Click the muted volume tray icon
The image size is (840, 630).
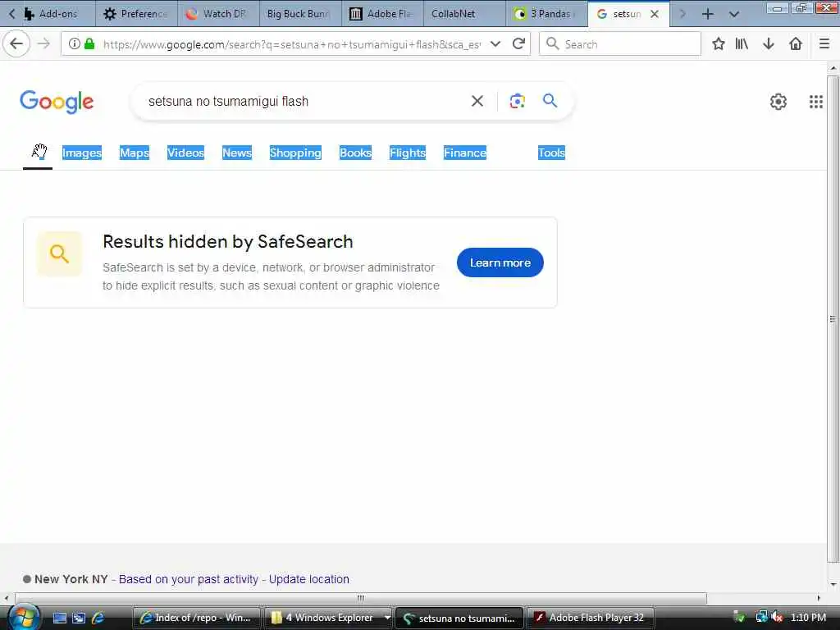click(778, 618)
